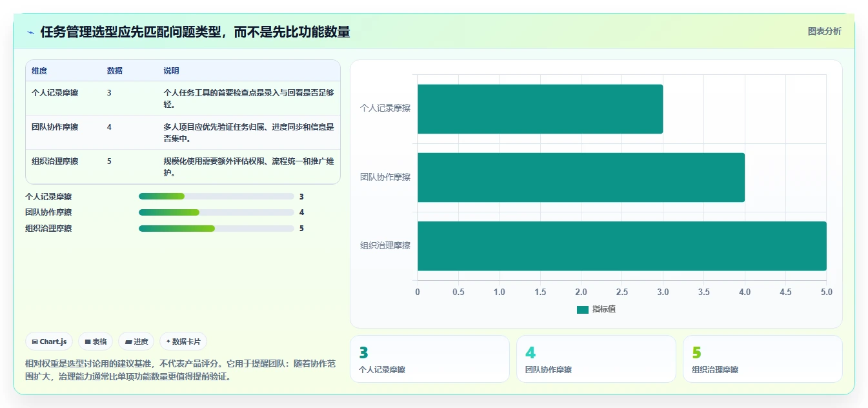The width and height of the screenshot is (868, 408).
Task: Click the 表格 tag chip
Action: click(x=96, y=342)
